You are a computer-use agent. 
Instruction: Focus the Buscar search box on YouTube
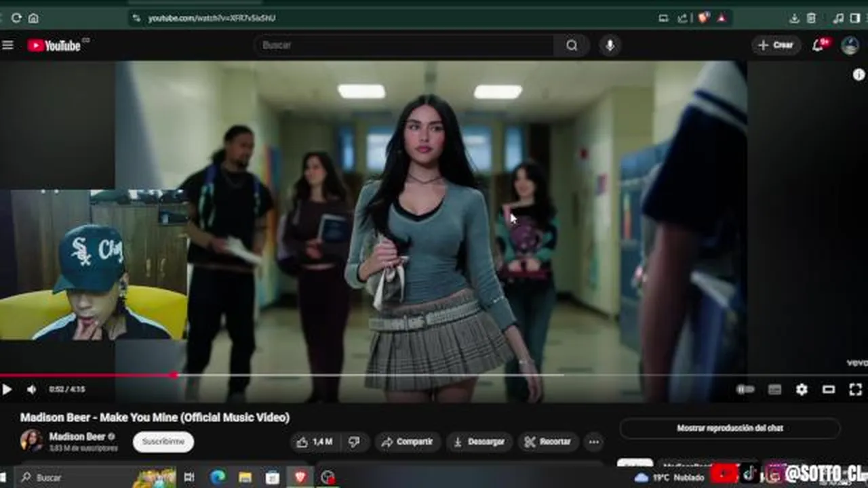(405, 45)
